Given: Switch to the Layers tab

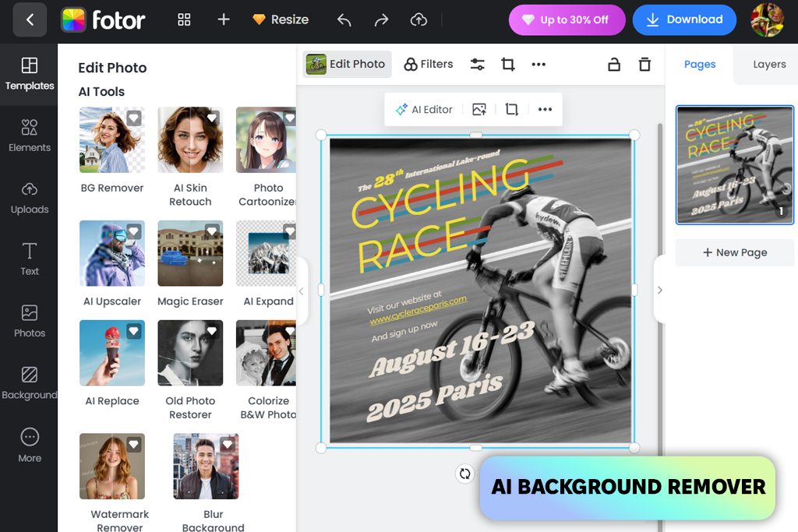Looking at the screenshot, I should click(769, 64).
